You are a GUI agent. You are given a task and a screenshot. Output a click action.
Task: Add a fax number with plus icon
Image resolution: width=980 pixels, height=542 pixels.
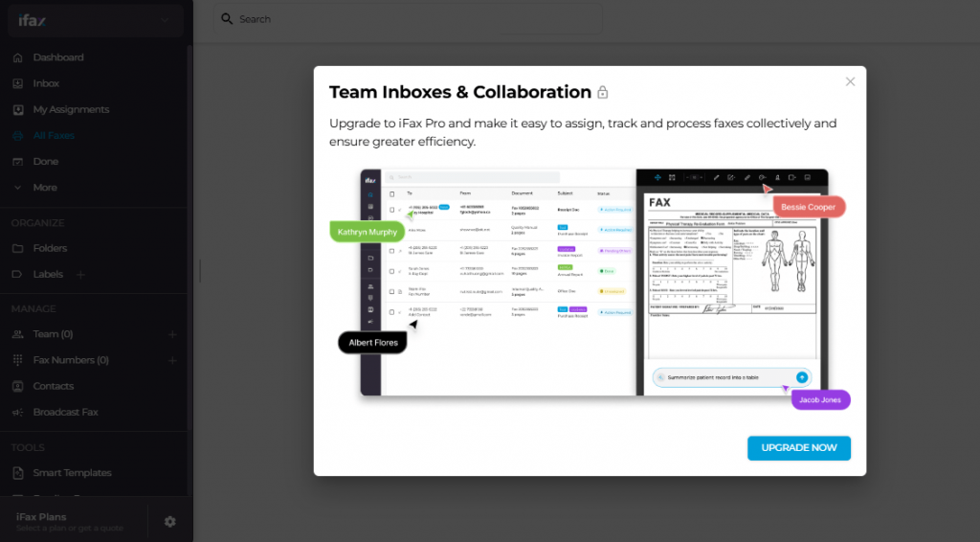click(x=172, y=360)
